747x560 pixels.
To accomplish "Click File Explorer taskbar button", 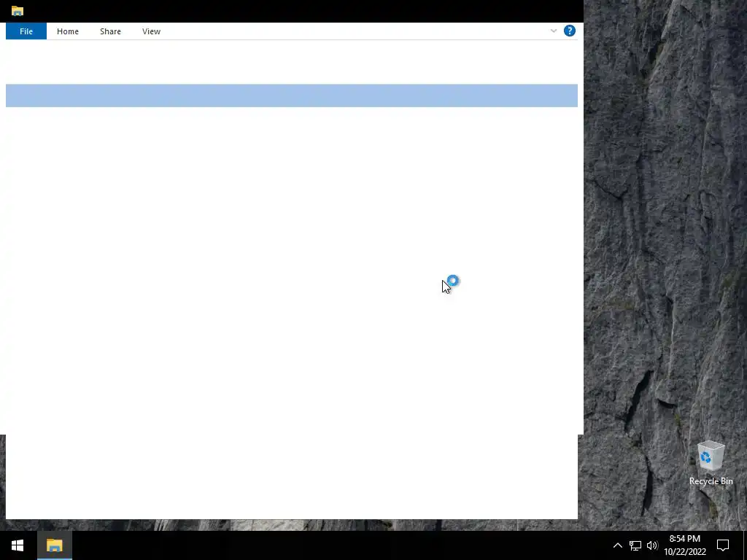I will pyautogui.click(x=54, y=545).
